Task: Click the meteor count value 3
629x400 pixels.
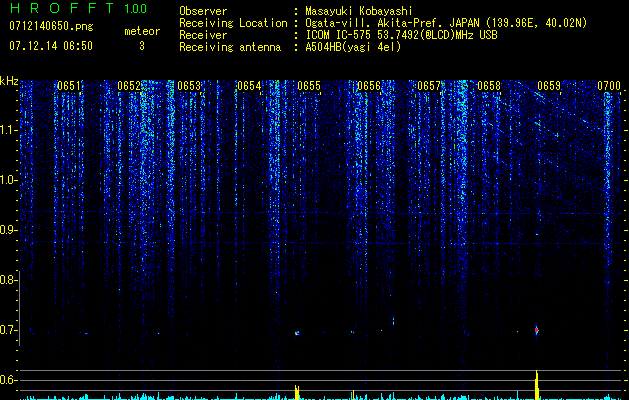Action: point(142,46)
